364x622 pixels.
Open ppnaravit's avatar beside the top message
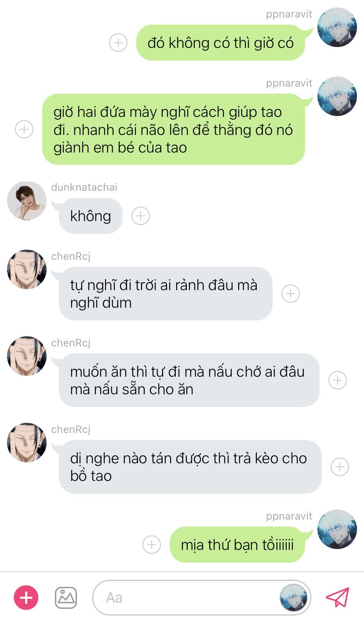(337, 27)
